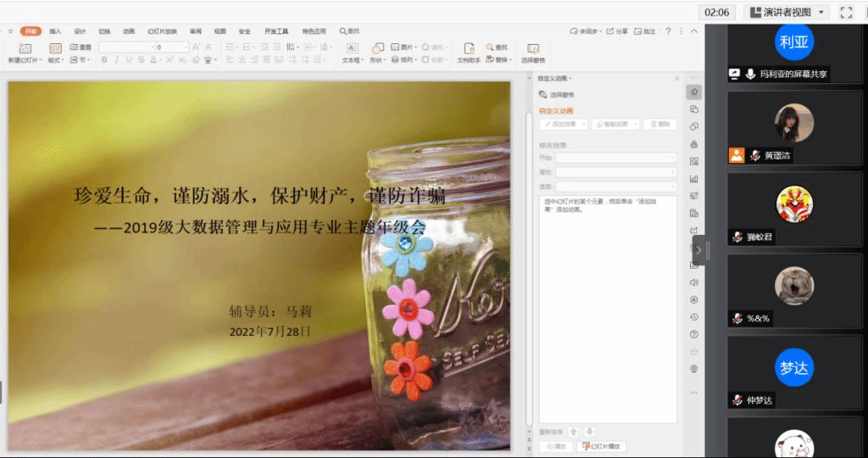Expand the Speed (速度) dropdown in animation pane
Screen dimensions: 868x458
coord(615,186)
